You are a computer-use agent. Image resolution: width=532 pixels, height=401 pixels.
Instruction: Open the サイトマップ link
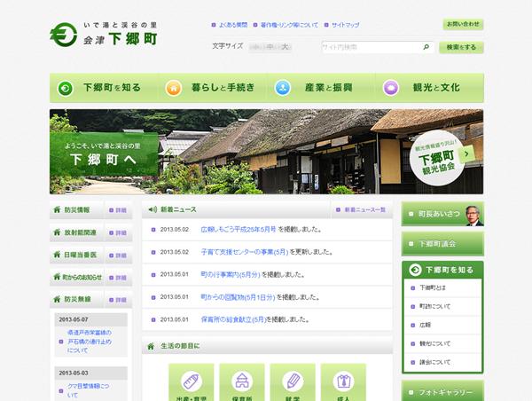pyautogui.click(x=346, y=25)
